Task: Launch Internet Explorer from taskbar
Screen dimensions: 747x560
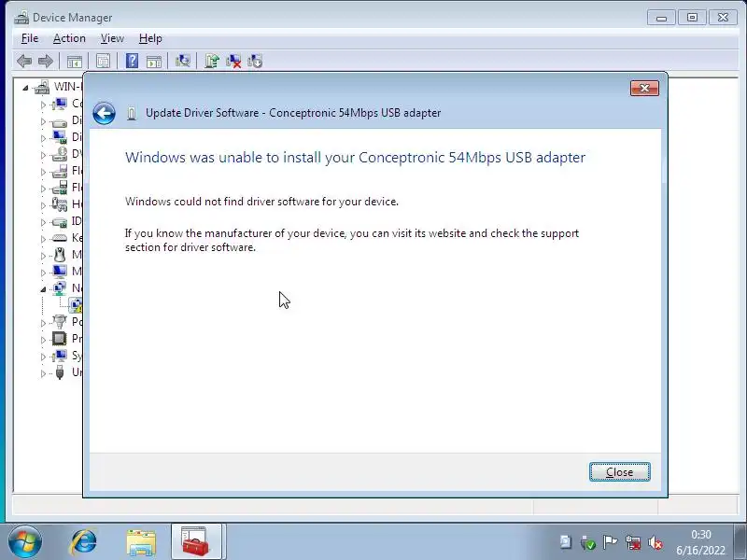Action: tap(84, 542)
